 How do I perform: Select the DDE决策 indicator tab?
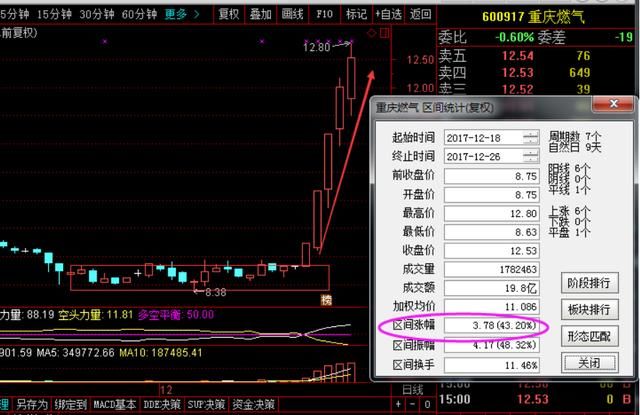(162, 404)
